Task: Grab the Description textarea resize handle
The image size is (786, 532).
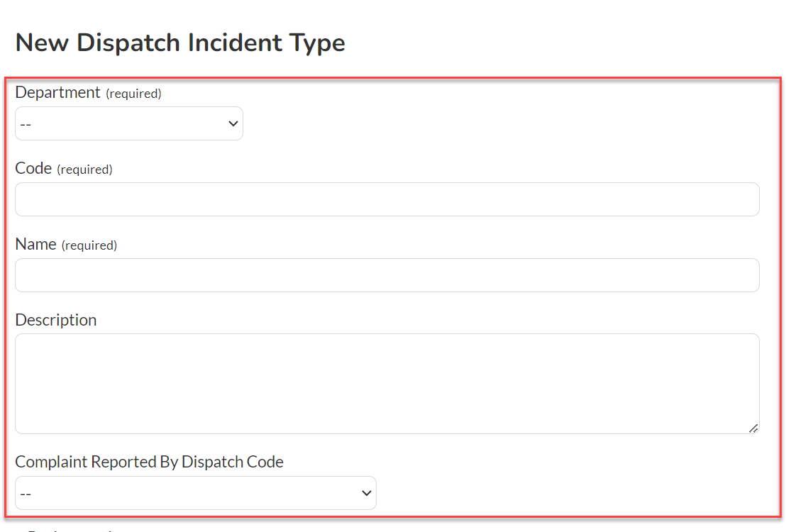Action: tap(753, 428)
